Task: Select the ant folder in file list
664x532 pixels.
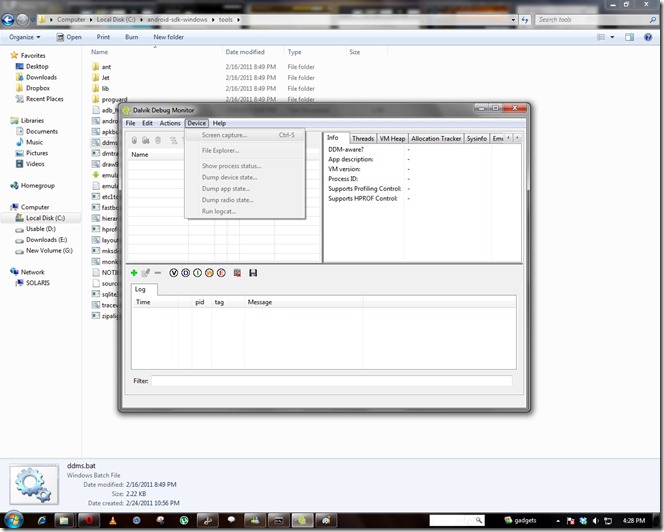Action: (106, 67)
